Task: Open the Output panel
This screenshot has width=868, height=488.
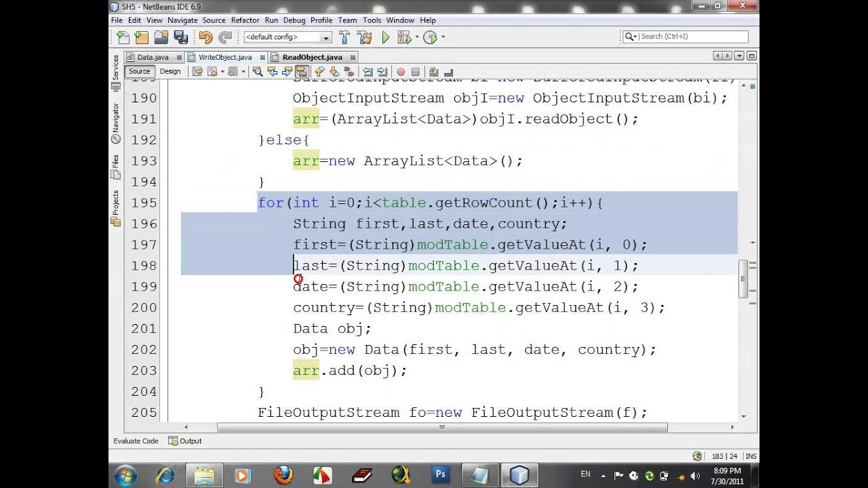Action: click(185, 441)
